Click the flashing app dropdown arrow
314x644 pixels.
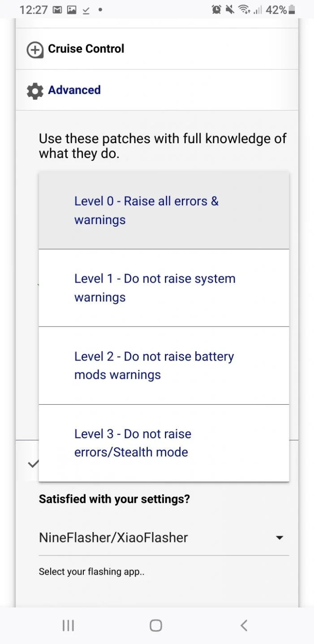click(280, 538)
